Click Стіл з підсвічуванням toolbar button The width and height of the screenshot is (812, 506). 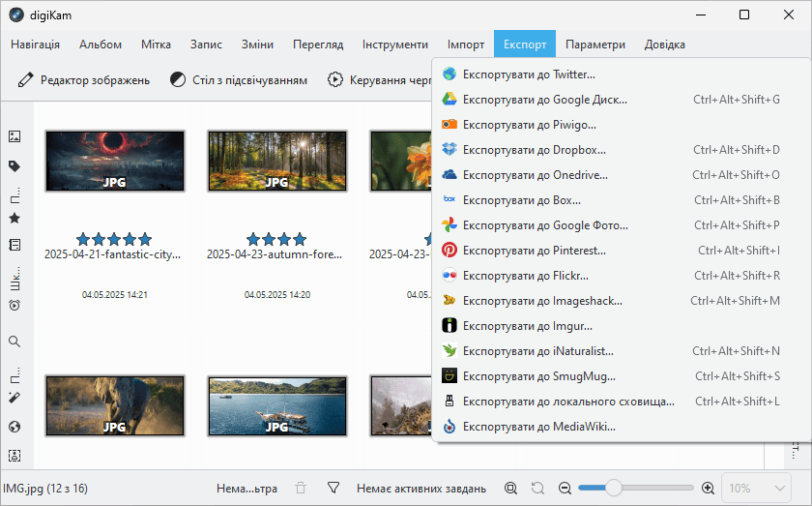point(239,79)
